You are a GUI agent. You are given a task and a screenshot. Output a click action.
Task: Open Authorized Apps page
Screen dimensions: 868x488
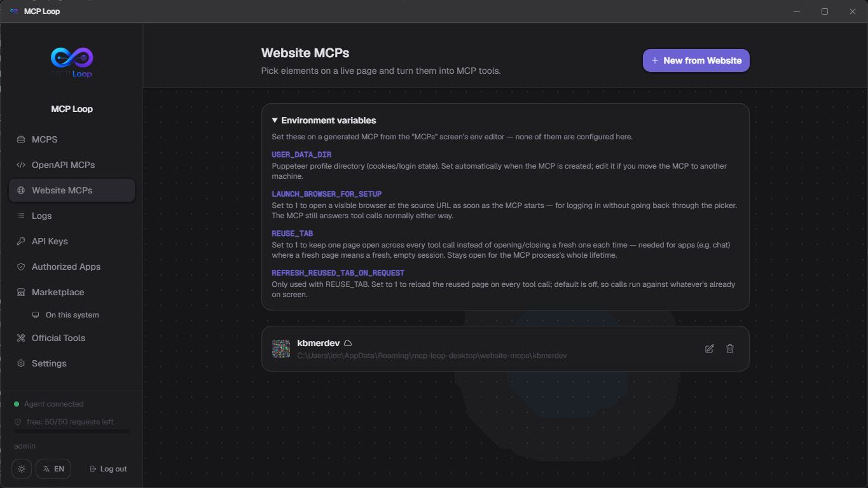pyautogui.click(x=72, y=267)
